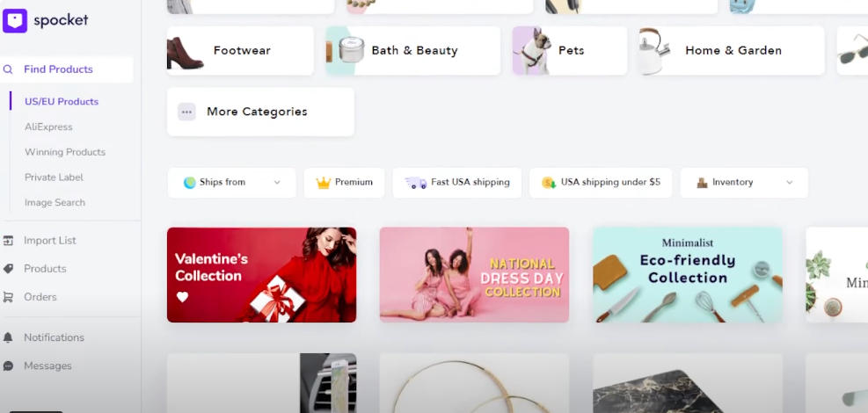Click the Import List icon
This screenshot has width=868, height=413.
click(8, 241)
